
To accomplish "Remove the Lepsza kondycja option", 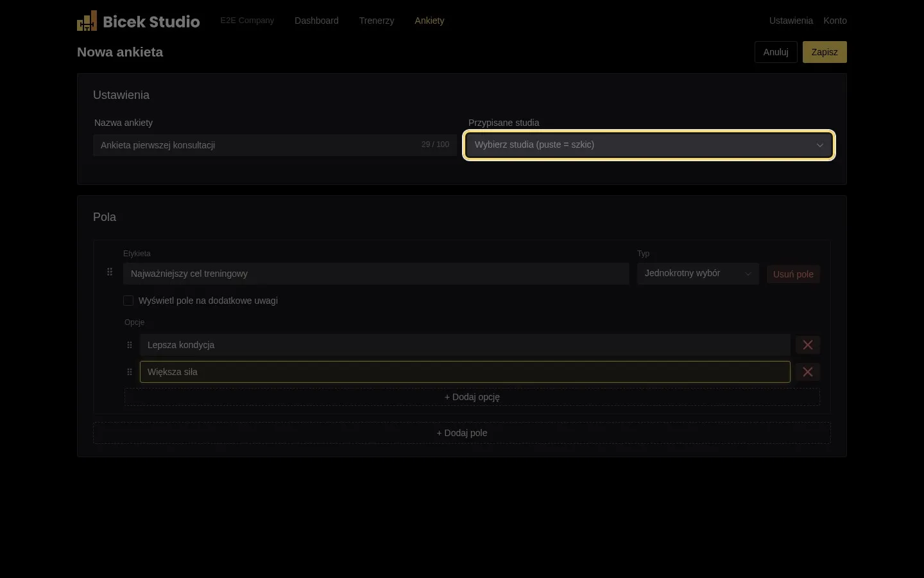I will click(808, 345).
